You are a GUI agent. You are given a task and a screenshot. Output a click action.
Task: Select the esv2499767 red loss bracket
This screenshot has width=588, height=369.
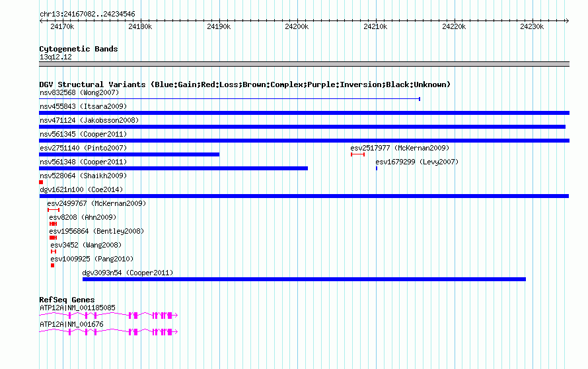[54, 210]
